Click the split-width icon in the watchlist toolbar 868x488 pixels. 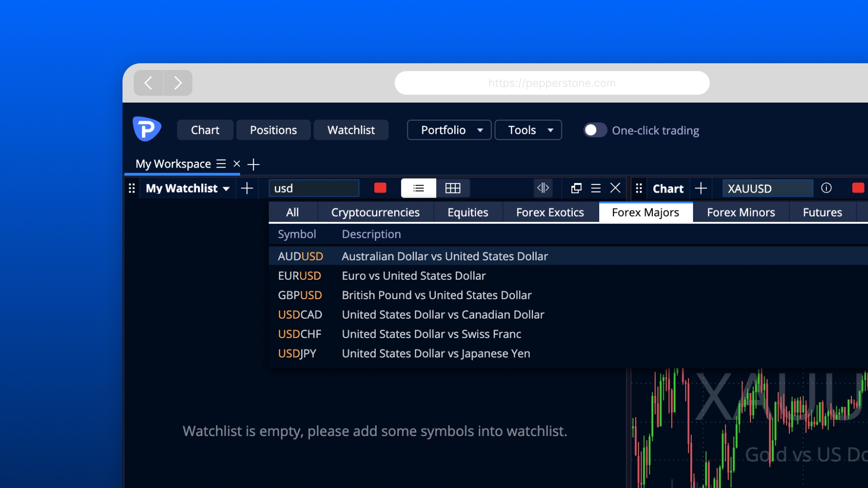click(542, 188)
